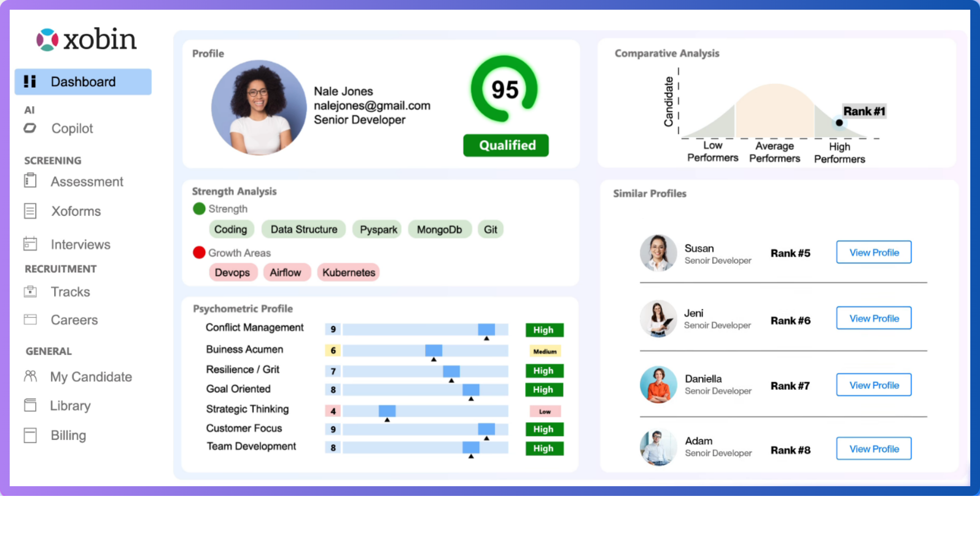
Task: Toggle Qualified status badge on profile
Action: (505, 145)
